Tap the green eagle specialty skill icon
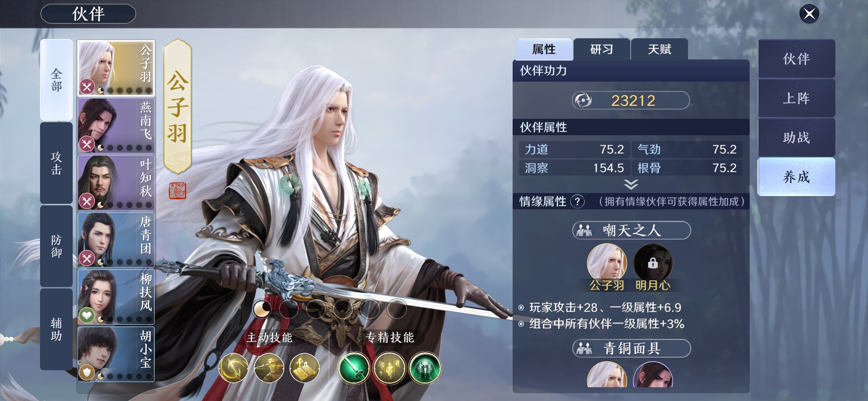This screenshot has height=401, width=868. (x=425, y=368)
